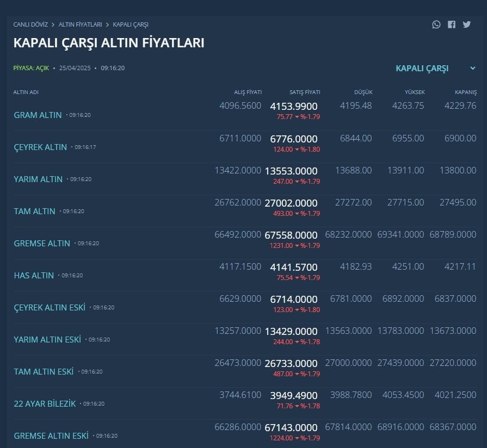This screenshot has width=487, height=448.
Task: Open the ÇEYREK ALTIN ESKİ row link
Action: tap(50, 308)
